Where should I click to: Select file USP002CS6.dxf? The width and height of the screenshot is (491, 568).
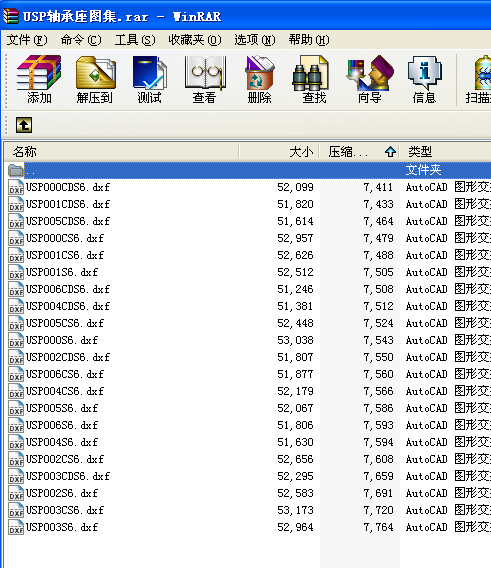click(65, 459)
